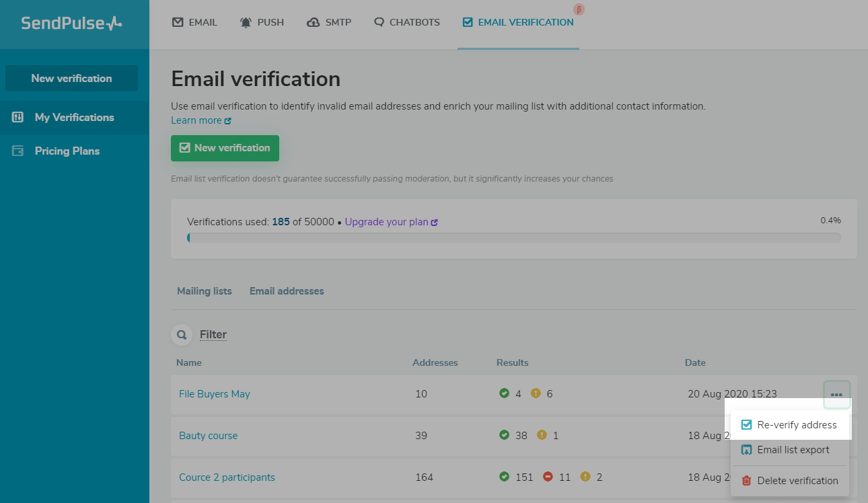The image size is (868, 503).
Task: Open the EMAIL tab
Action: tap(194, 22)
